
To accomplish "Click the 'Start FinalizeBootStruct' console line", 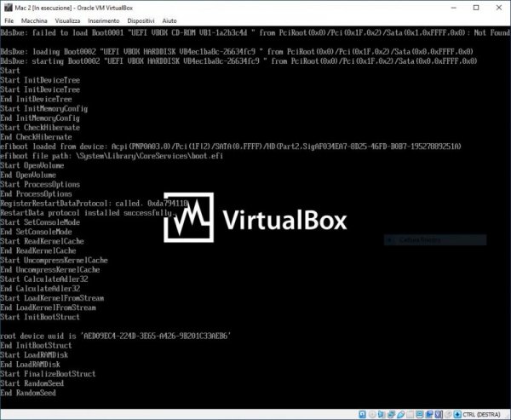I will point(48,374).
